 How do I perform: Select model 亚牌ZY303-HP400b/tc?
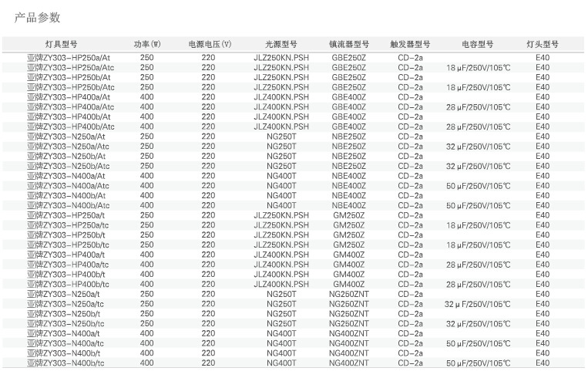click(68, 285)
